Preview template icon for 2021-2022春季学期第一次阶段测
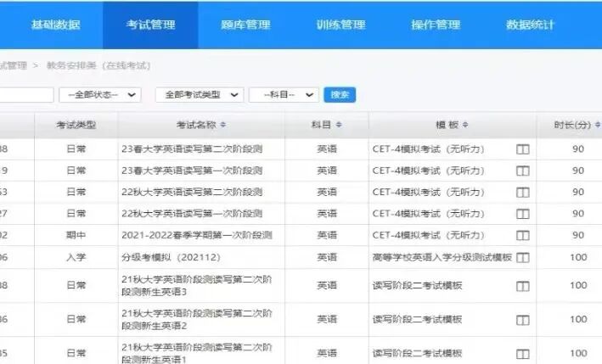Viewport: 602px width, 364px height. pos(522,235)
